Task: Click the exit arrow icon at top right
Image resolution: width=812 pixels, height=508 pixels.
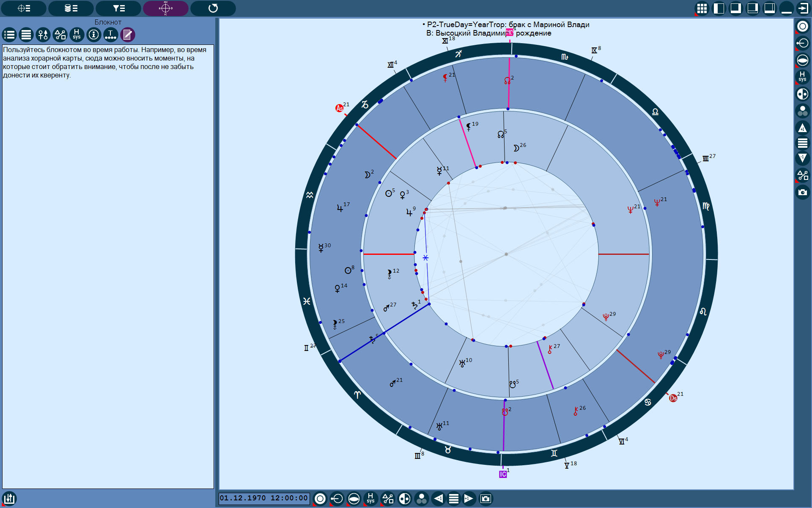Action: pyautogui.click(x=802, y=8)
